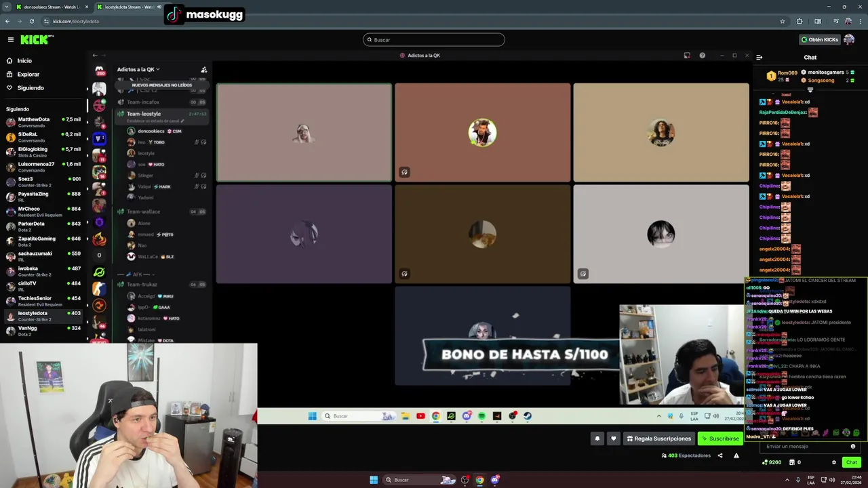Open Chrome three-dot menu
The height and width of the screenshot is (488, 868).
click(x=860, y=21)
